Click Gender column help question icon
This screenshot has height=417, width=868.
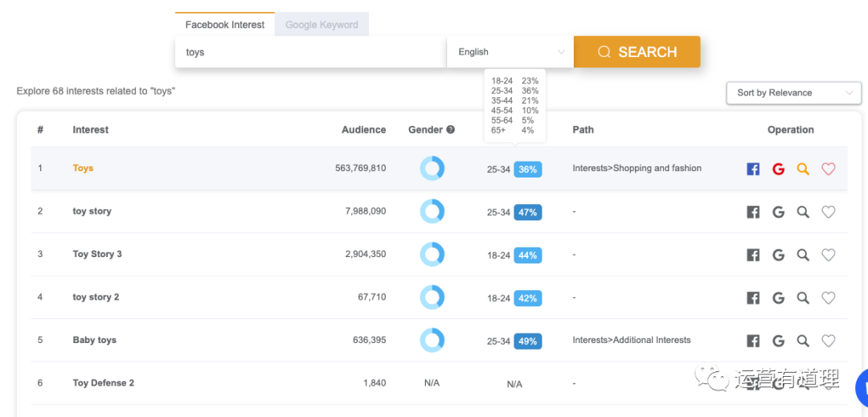tap(451, 130)
